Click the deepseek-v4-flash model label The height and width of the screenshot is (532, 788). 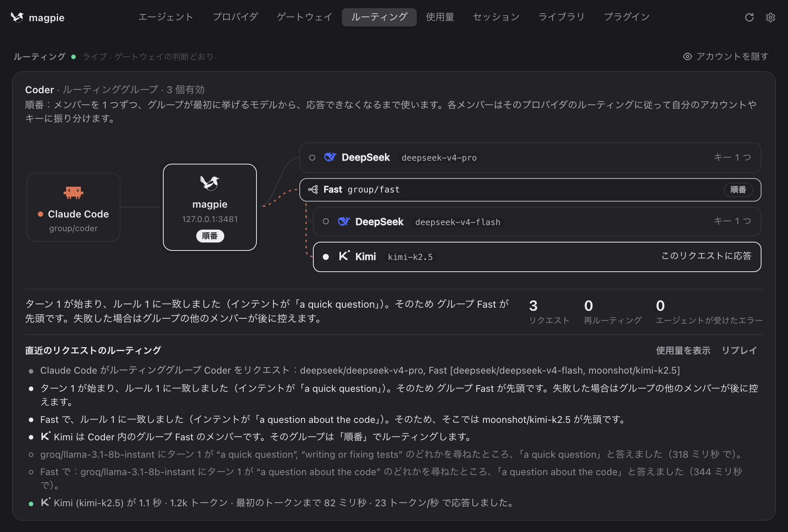coord(458,222)
